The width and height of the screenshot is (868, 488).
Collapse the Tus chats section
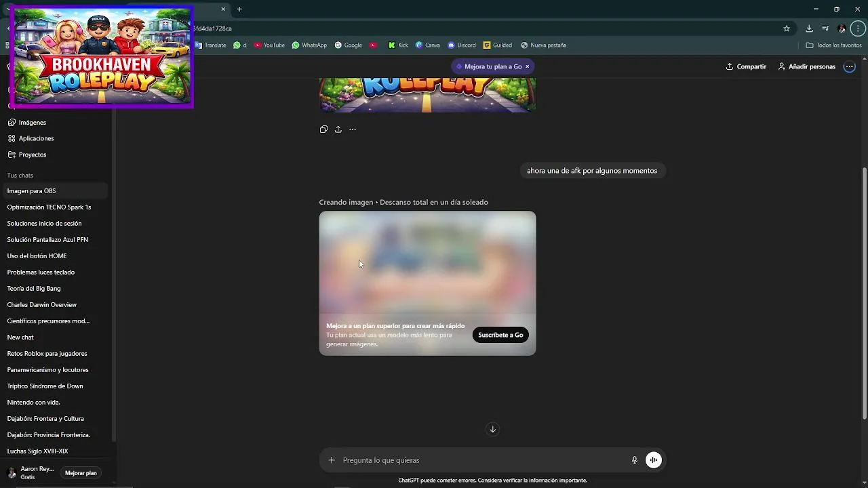coord(20,176)
